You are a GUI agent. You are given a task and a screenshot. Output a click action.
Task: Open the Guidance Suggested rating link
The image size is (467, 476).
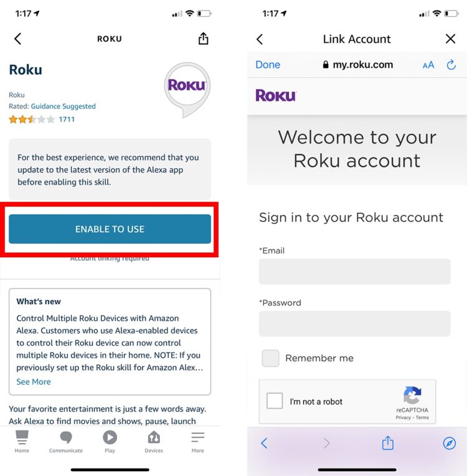click(x=63, y=107)
